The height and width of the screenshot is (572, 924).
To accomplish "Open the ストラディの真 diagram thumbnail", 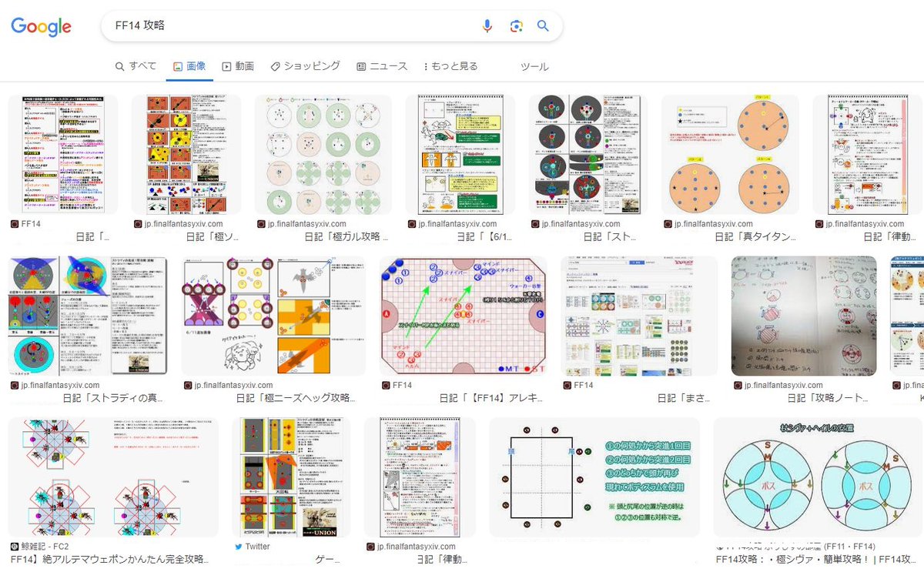I will [x=87, y=316].
